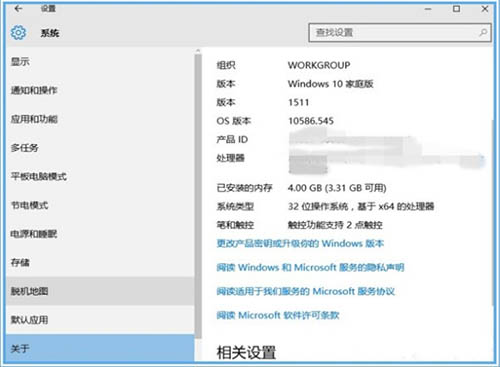Maximize the Settings window
Screen dimensions: 500x367
pos(456,9)
